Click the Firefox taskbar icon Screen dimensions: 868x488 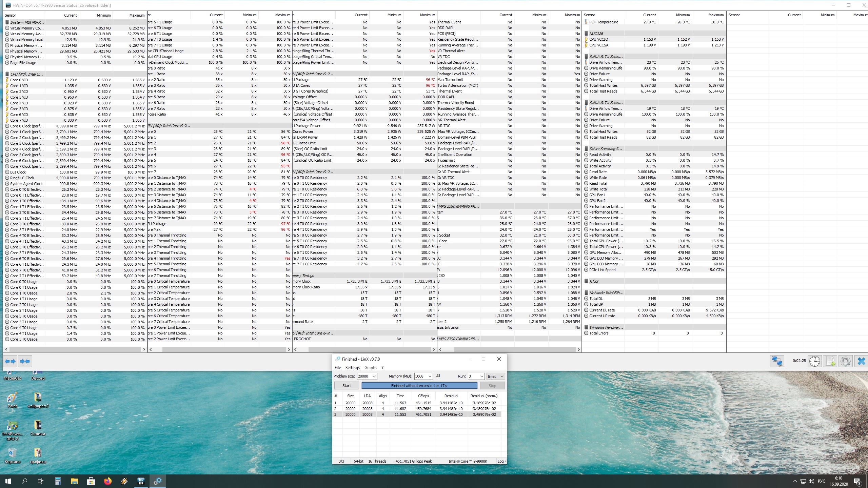108,481
